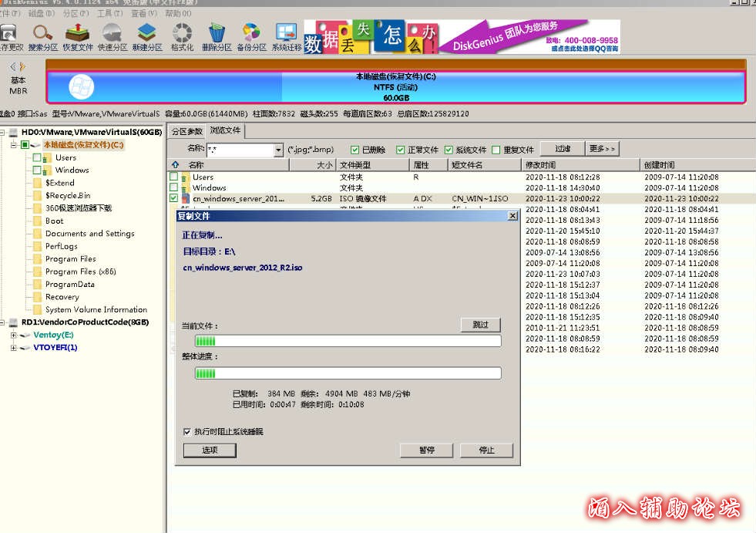Open the 备份分区 (Backup Partition) tool
Screen dimensions: 756x533
click(251, 35)
